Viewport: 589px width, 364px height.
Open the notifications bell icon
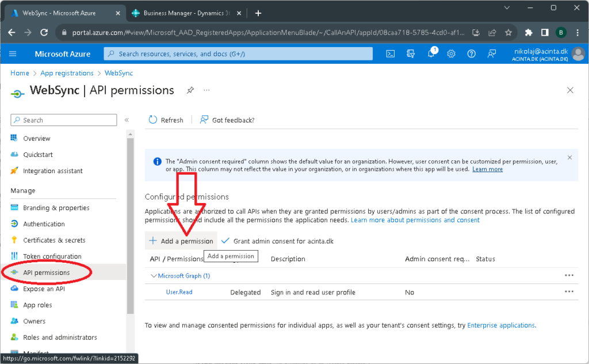pyautogui.click(x=431, y=53)
